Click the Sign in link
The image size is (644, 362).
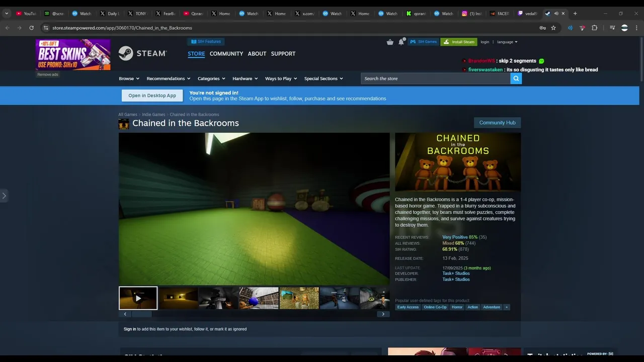(130, 329)
